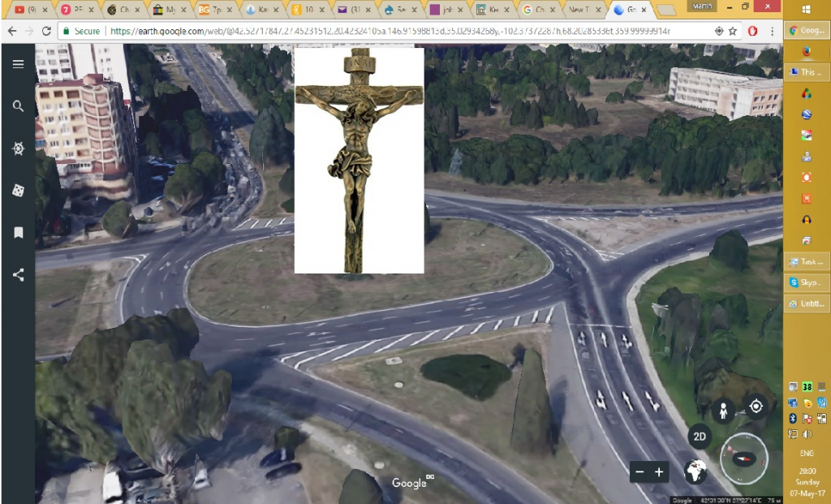This screenshot has width=831, height=504.
Task: Open Firefox from the taskbar
Action: 807,51
